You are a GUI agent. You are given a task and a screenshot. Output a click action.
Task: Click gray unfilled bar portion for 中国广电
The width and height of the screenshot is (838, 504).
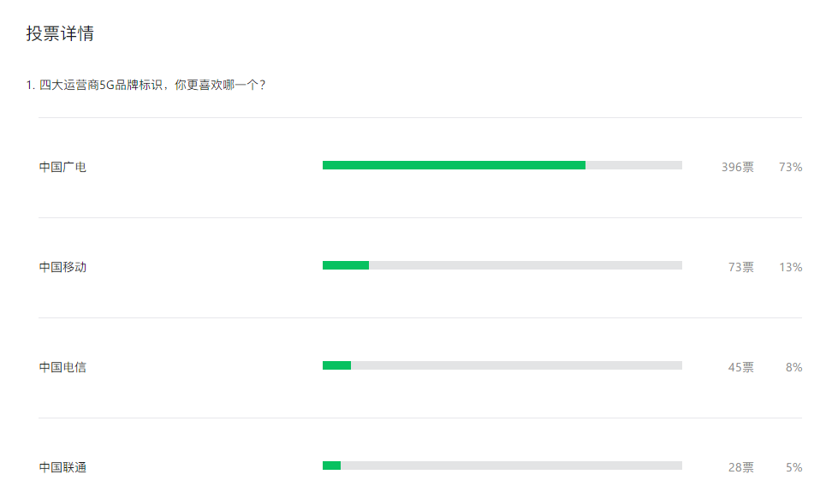point(633,165)
